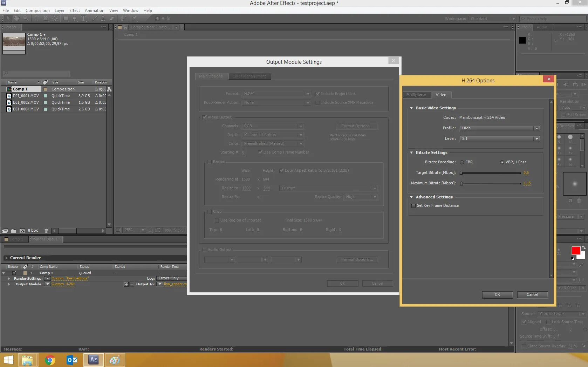
Task: Select the Selection arrow tool
Action: coord(8,18)
